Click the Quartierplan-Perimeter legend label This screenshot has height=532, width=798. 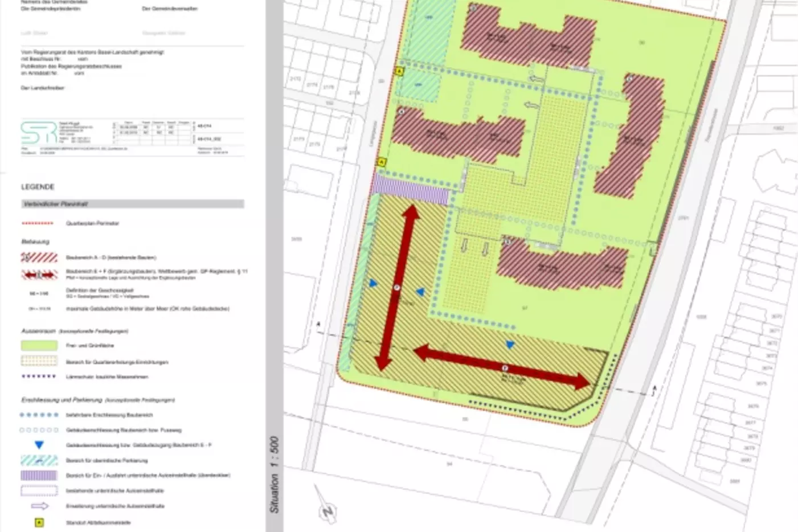pyautogui.click(x=92, y=223)
